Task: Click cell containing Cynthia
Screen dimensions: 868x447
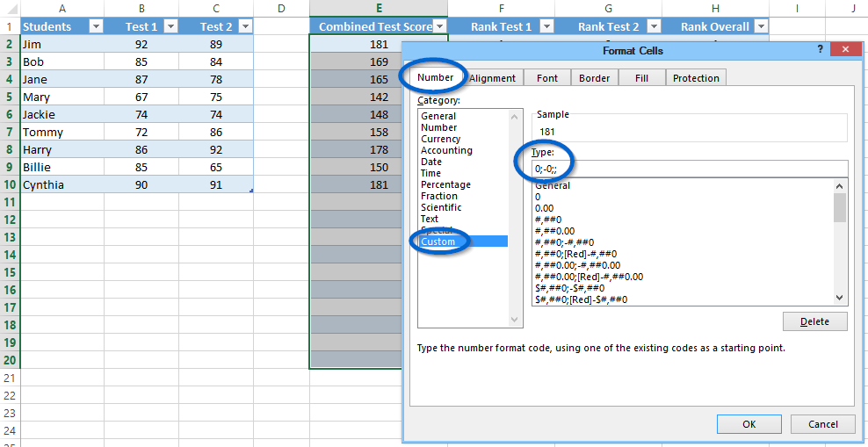Action: [x=62, y=184]
